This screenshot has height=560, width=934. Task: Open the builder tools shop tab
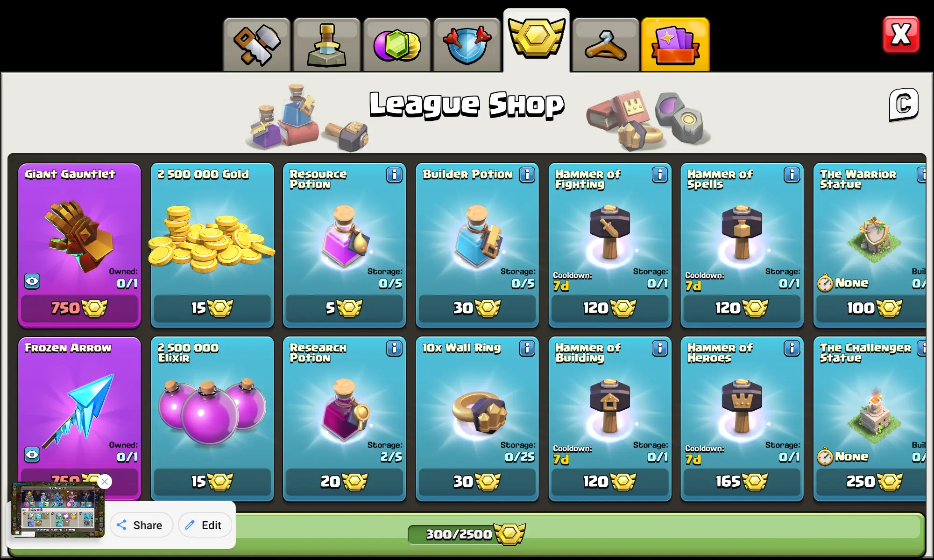(x=257, y=45)
